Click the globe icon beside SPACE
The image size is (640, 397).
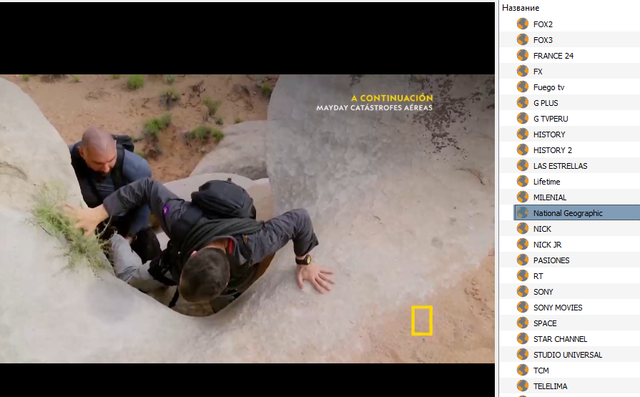(x=522, y=323)
